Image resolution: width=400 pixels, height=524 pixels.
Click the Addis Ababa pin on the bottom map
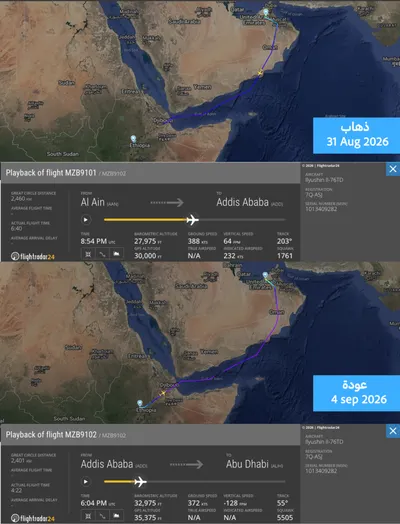[x=140, y=403]
